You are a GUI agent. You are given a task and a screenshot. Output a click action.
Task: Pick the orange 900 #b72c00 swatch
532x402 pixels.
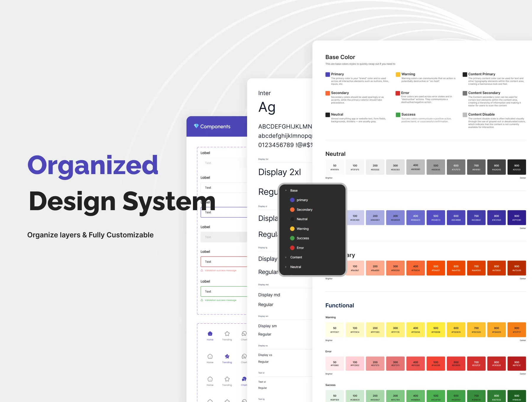517,268
